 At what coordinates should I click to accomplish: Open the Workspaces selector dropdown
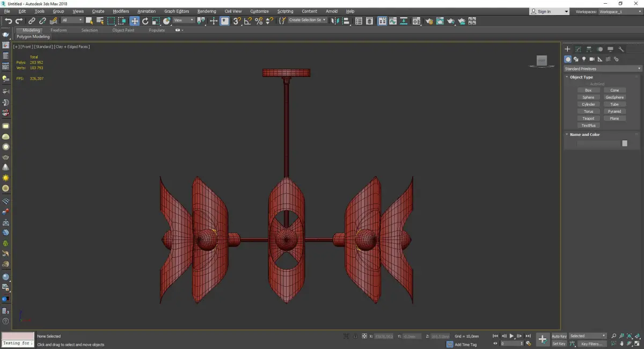pos(620,11)
